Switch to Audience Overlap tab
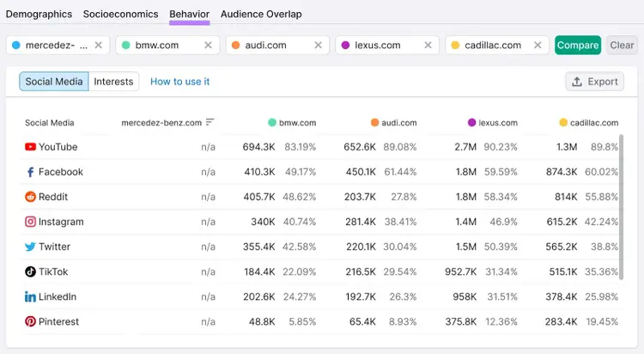Viewport: 644px width, 354px height. click(261, 14)
